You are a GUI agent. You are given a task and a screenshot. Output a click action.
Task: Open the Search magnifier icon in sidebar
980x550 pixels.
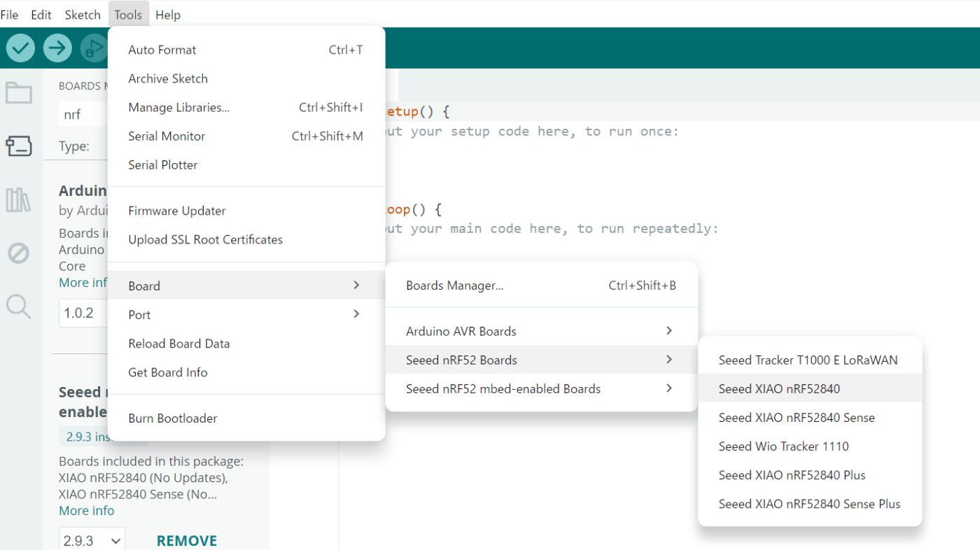[x=19, y=306]
